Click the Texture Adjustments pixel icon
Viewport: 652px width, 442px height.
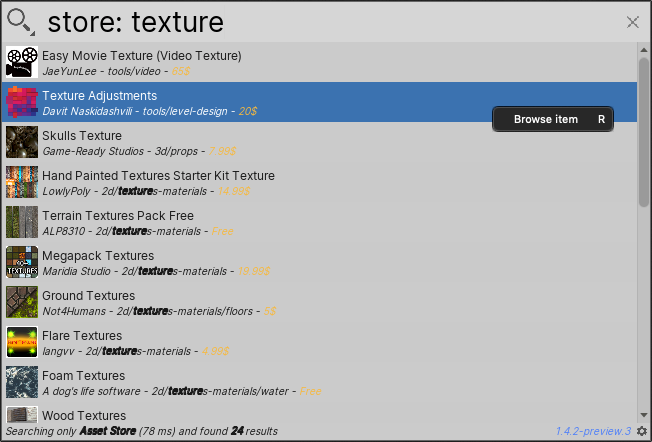click(22, 102)
